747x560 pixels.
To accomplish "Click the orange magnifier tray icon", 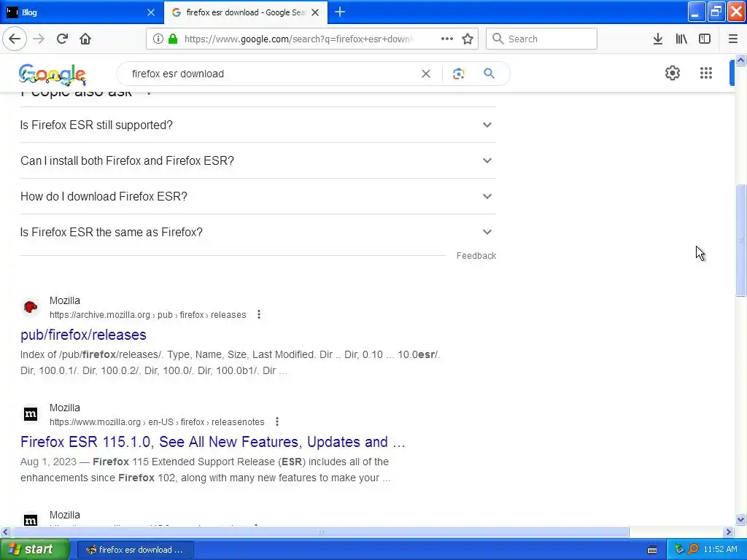I will coord(693,549).
